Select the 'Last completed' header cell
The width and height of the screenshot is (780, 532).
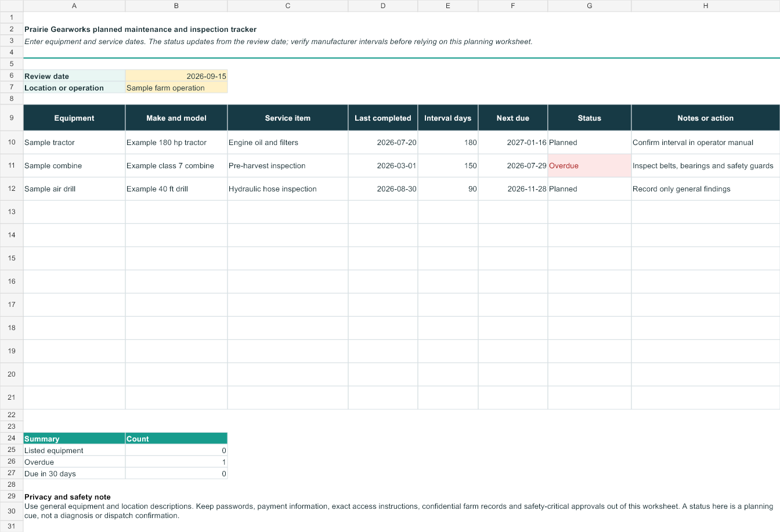[x=383, y=118]
